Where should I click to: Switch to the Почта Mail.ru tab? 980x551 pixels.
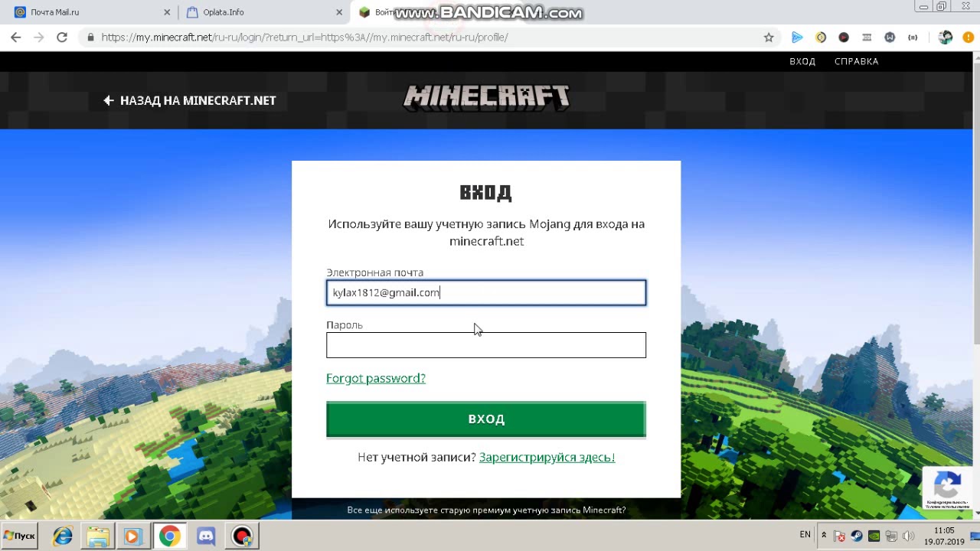[x=92, y=12]
